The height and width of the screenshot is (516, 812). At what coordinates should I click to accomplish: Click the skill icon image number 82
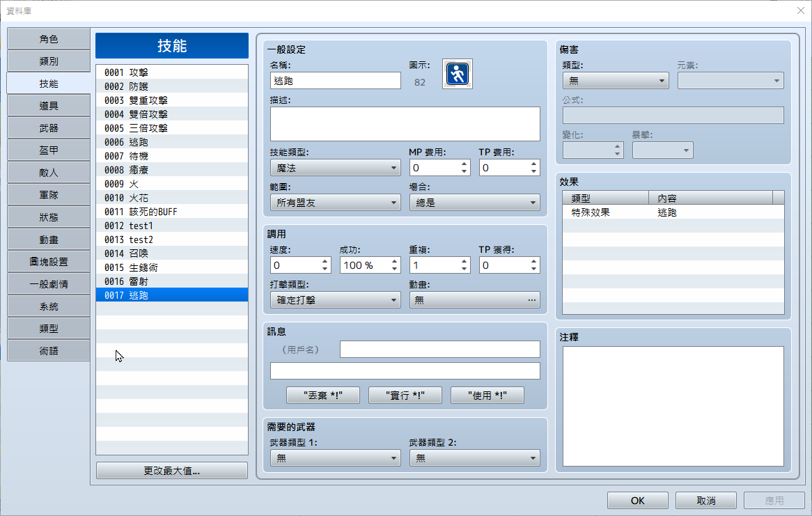tap(458, 74)
